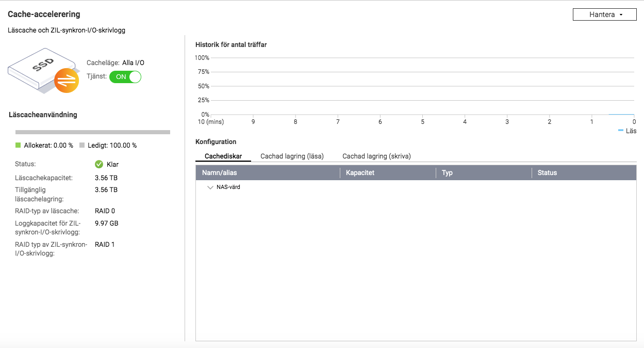Click the green Allokerat legend square
The height and width of the screenshot is (348, 644).
tap(18, 146)
